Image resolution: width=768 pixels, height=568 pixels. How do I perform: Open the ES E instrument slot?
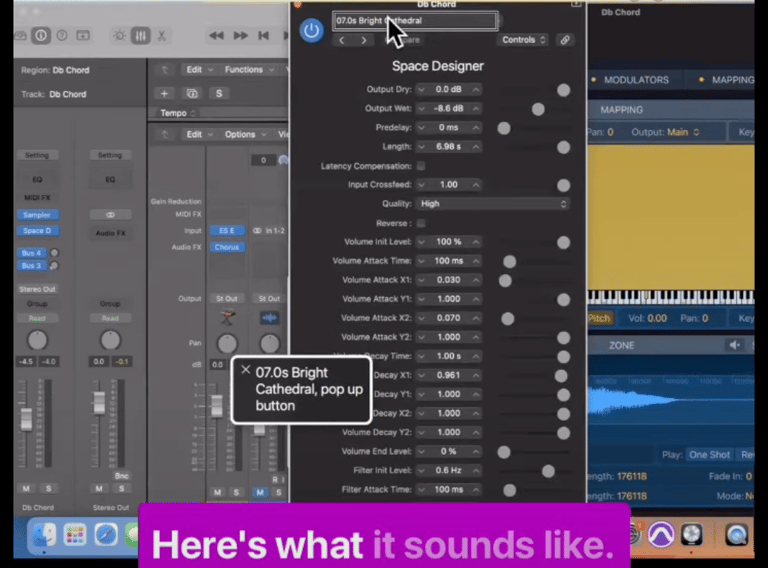(x=227, y=231)
